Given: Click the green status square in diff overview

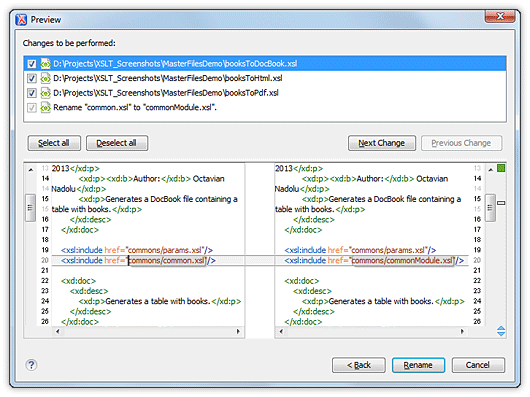Looking at the screenshot, I should point(501,168).
